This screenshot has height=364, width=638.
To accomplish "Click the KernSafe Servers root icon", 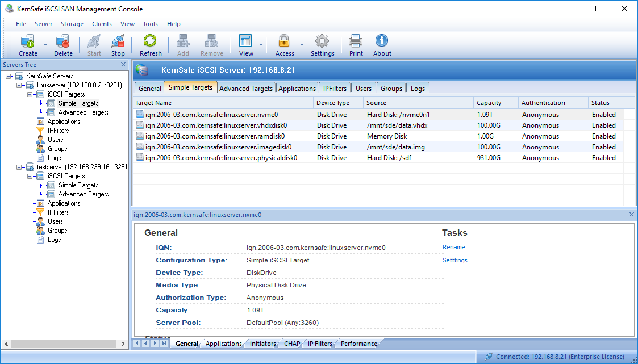I will (x=19, y=76).
